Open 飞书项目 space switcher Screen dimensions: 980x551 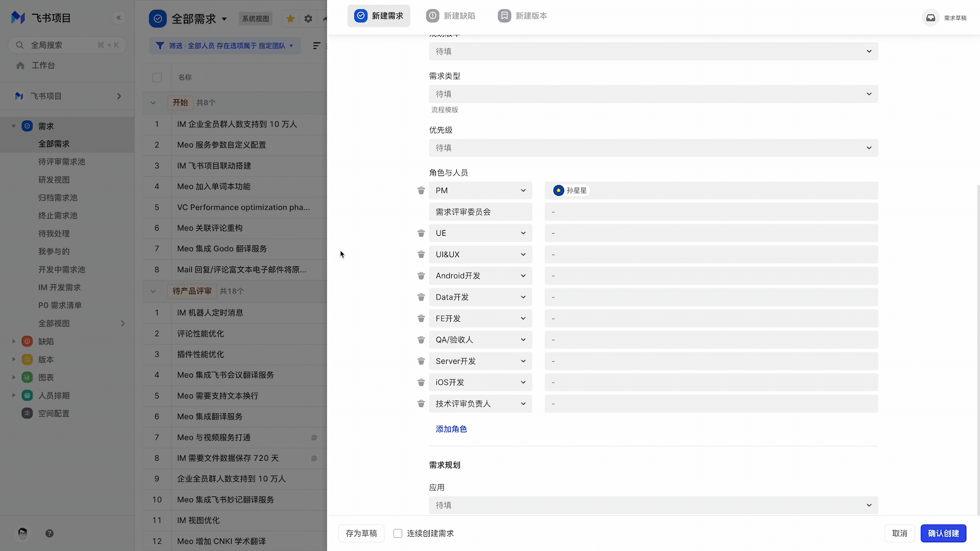[x=67, y=96]
